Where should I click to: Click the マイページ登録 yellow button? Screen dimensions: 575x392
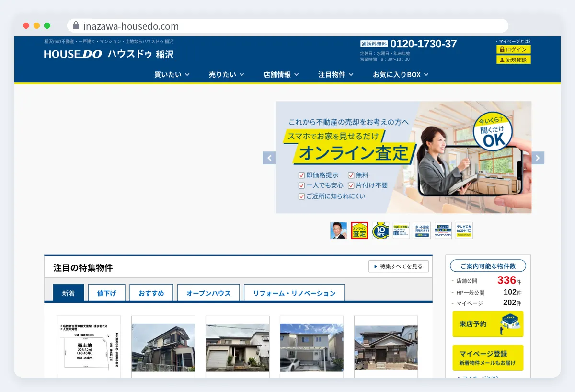click(488, 357)
